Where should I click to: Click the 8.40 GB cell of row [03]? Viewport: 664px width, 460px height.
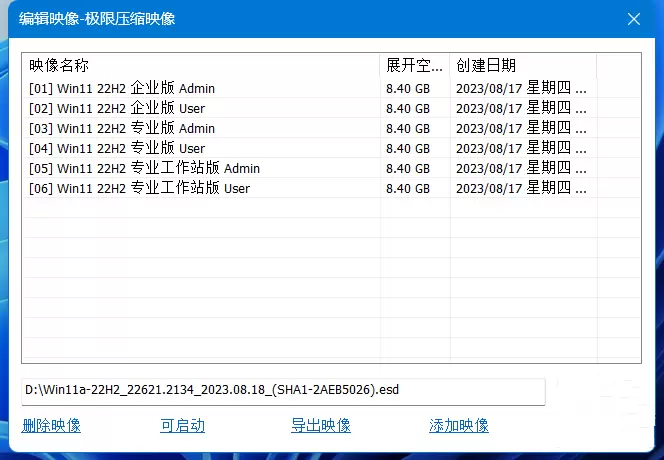[x=408, y=128]
